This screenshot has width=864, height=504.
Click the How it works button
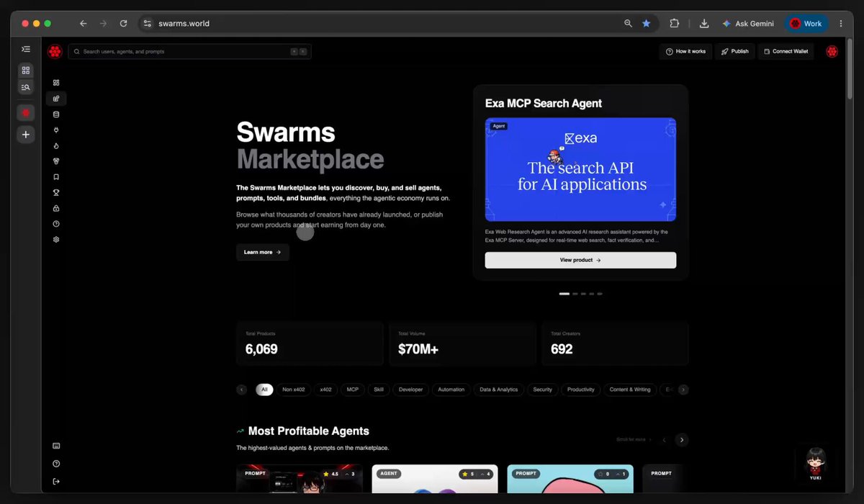point(685,51)
